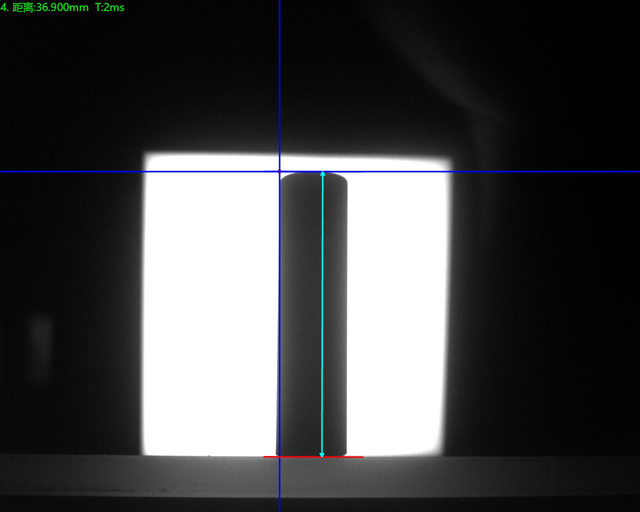Click the middle of the cyan measurement line
The width and height of the screenshot is (640, 512).
(x=322, y=315)
